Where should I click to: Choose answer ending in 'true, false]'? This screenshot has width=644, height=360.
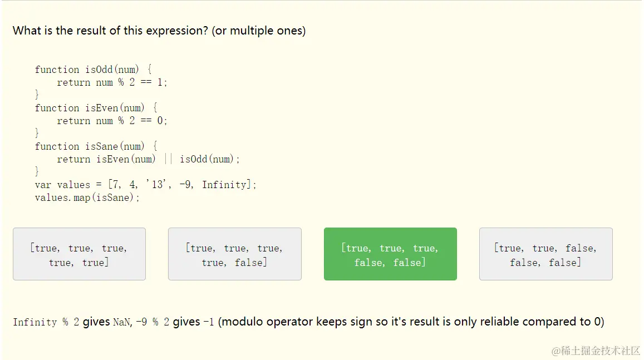point(234,254)
